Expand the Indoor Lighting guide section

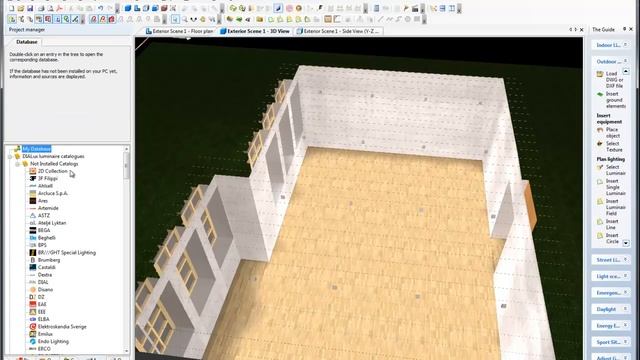point(625,45)
